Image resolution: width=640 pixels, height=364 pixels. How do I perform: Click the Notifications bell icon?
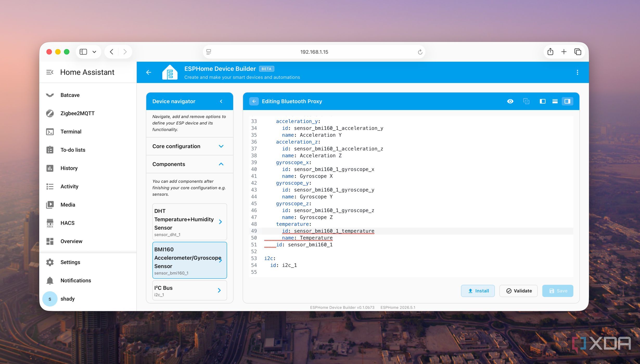(50, 281)
